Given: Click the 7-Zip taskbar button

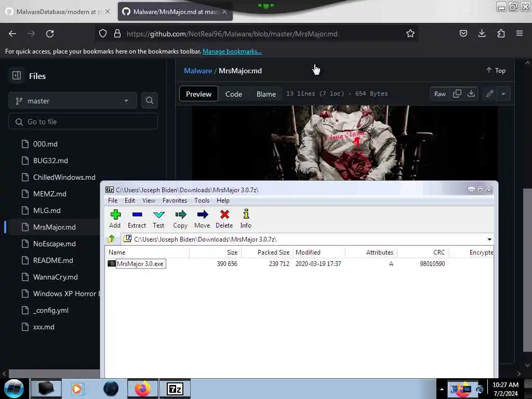Looking at the screenshot, I should click(175, 389).
